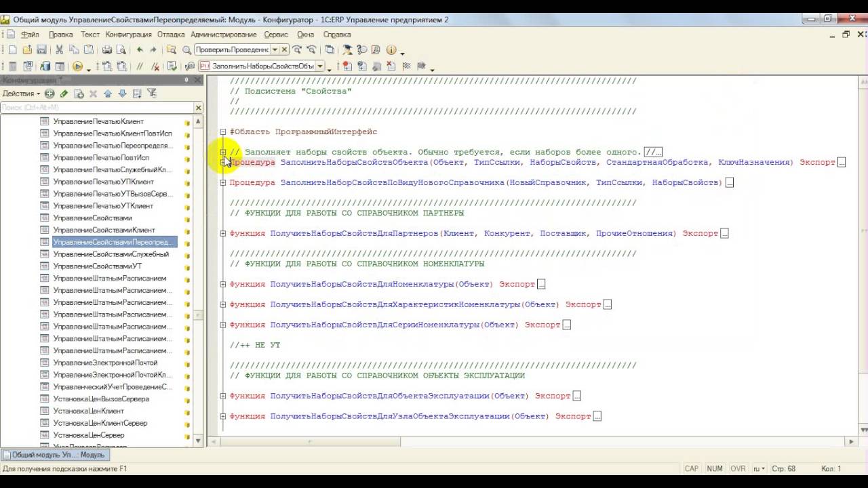868x488 pixels.
Task: Open the Конфигурация menu
Action: pos(128,35)
